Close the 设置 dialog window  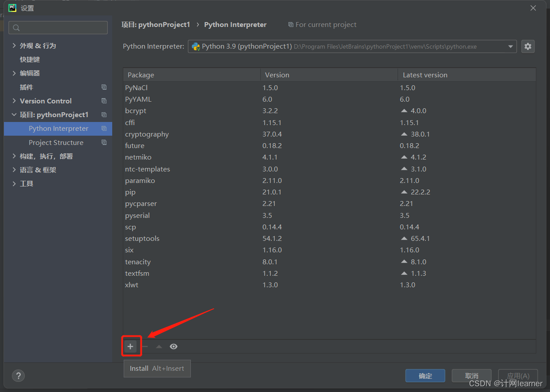[533, 8]
